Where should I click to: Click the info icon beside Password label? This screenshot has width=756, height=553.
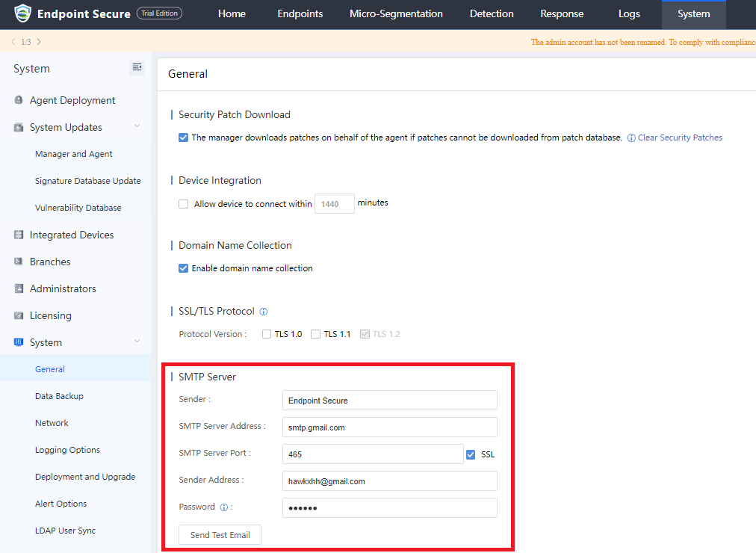point(223,507)
